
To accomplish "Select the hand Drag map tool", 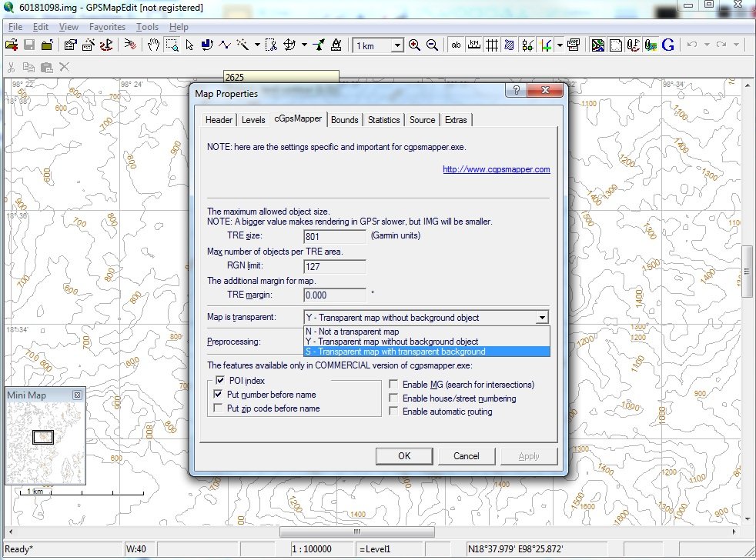I will 153,45.
